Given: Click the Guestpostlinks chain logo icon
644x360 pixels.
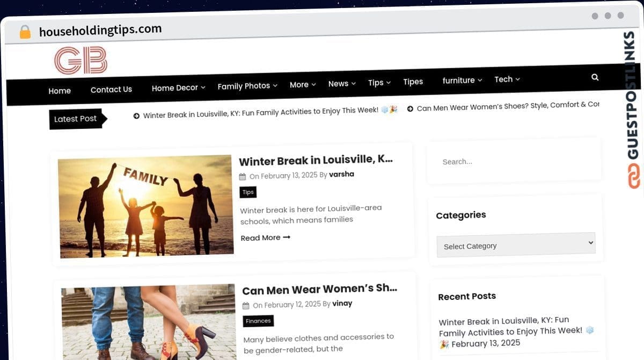Looking at the screenshot, I should [x=634, y=176].
